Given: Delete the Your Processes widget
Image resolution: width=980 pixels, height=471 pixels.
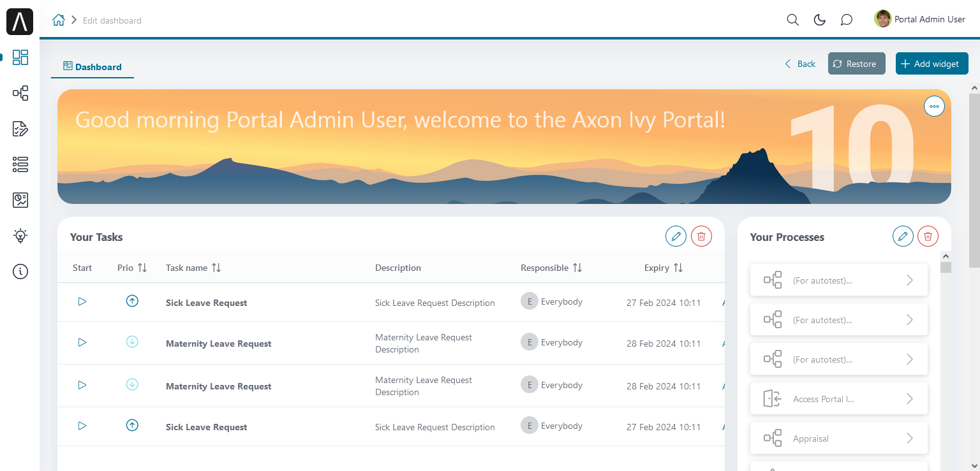Looking at the screenshot, I should click(x=928, y=236).
